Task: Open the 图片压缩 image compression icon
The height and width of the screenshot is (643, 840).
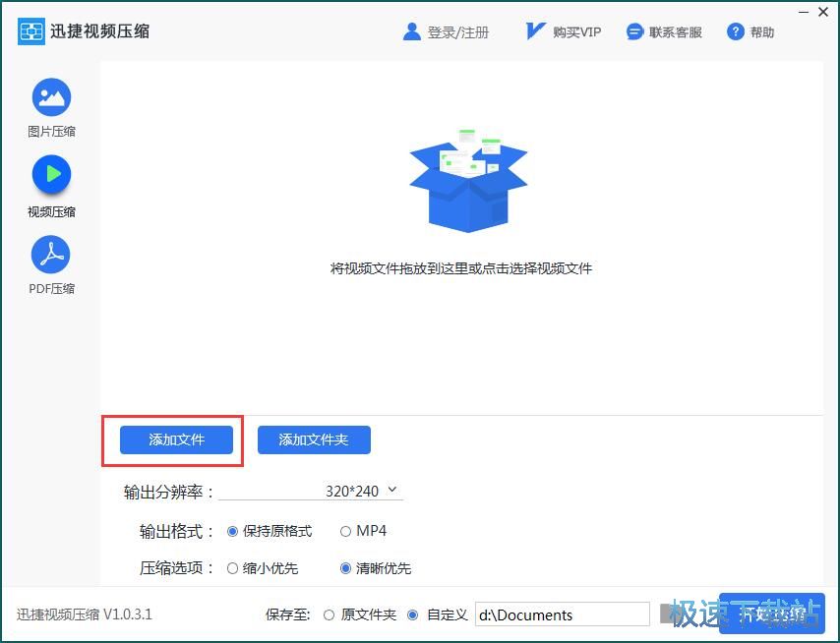Action: [x=51, y=97]
